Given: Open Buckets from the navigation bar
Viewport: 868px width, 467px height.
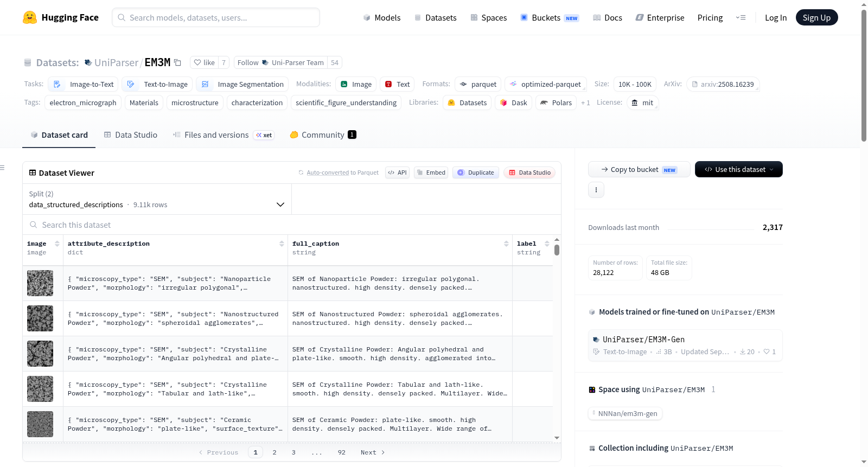Looking at the screenshot, I should pyautogui.click(x=550, y=17).
